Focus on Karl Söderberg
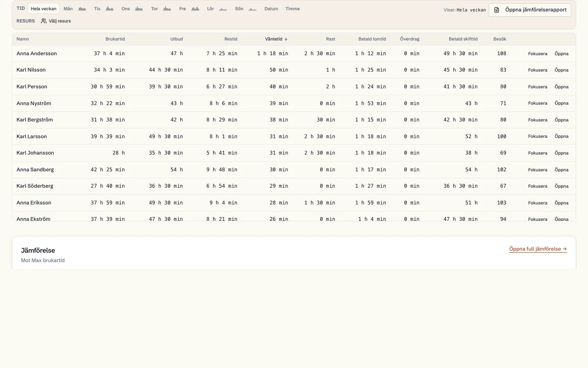 [x=538, y=186]
